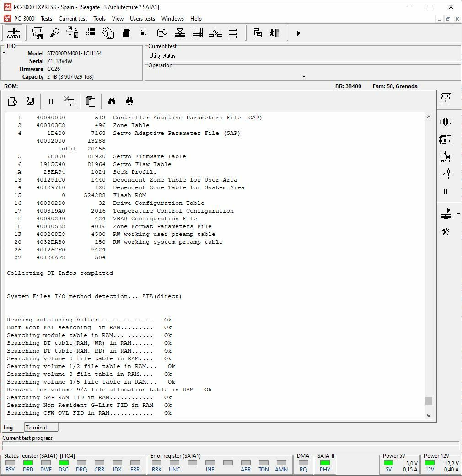
Task: Expand the dropdown arrow beside disk-stack icon
Action: pos(458,214)
